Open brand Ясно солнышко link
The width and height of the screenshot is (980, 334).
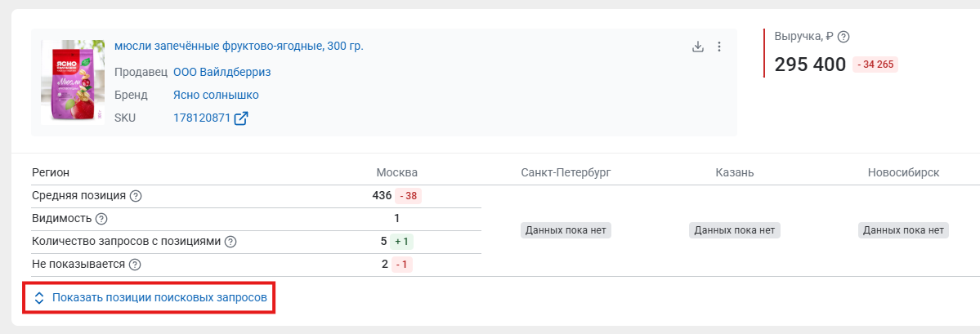216,95
